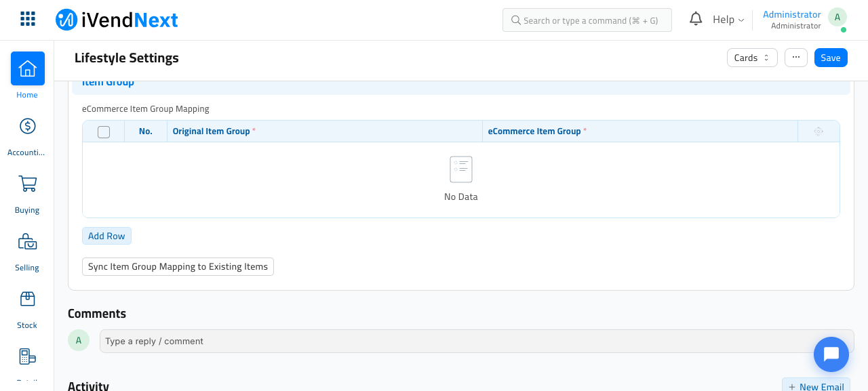Open the notifications bell
The image size is (868, 391).
tap(696, 19)
